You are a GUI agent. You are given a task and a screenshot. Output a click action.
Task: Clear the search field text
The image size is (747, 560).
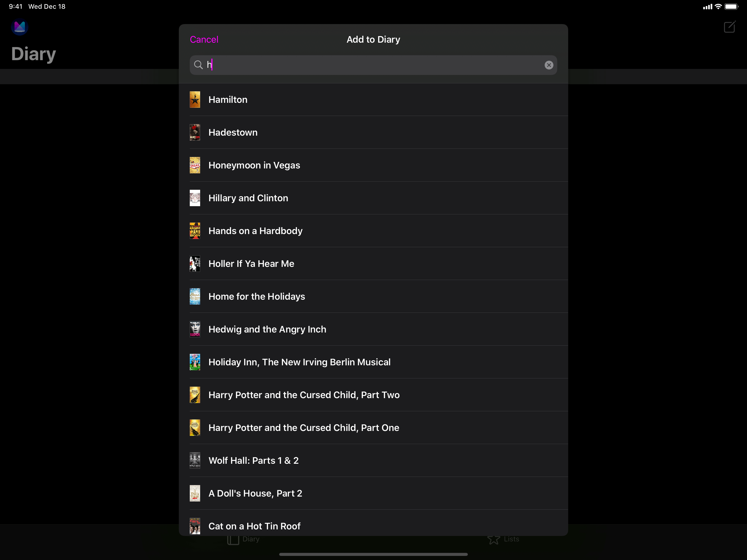tap(549, 65)
